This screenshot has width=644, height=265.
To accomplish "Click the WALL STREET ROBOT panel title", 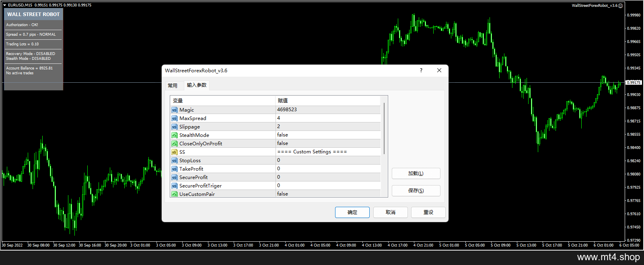I will click(33, 14).
